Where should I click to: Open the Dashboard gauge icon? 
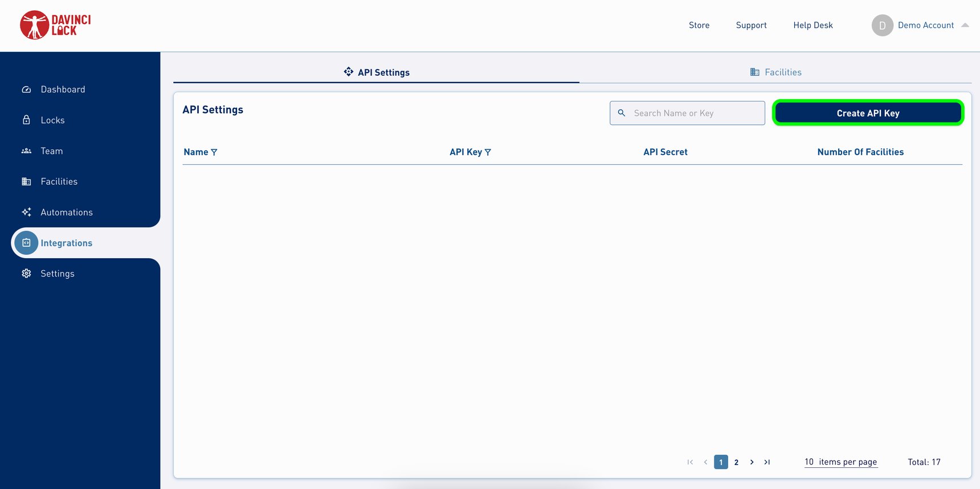coord(26,89)
